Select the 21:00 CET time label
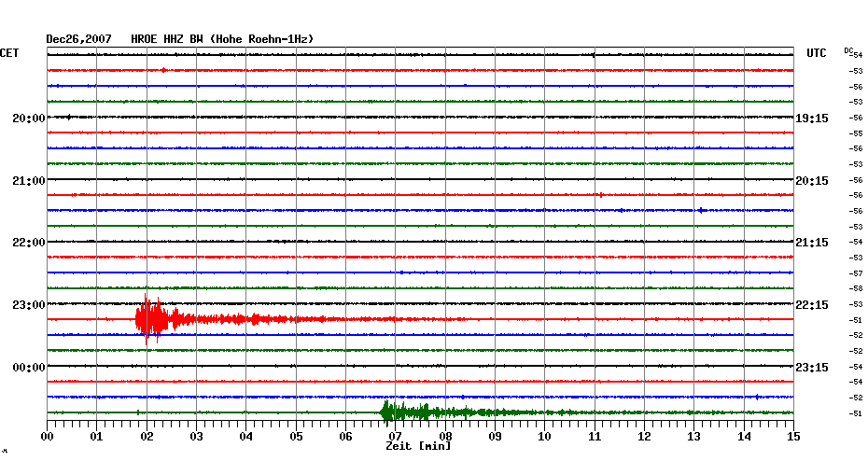This screenshot has height=461, width=868. click(x=29, y=180)
